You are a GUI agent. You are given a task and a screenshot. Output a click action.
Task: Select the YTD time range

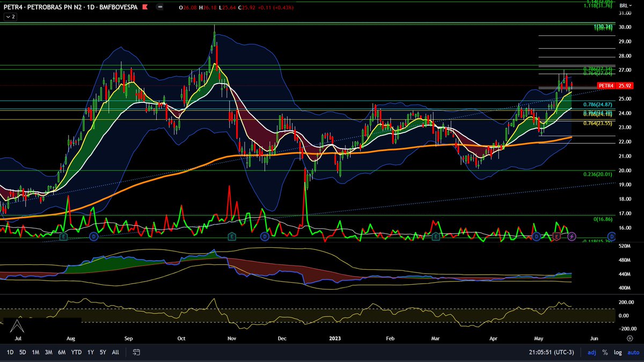76,352
